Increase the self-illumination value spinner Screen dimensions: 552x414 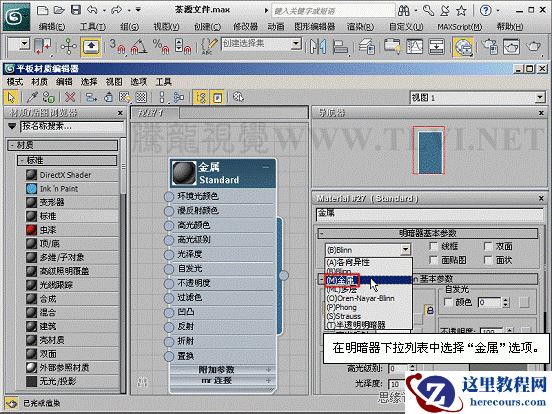pos(506,300)
